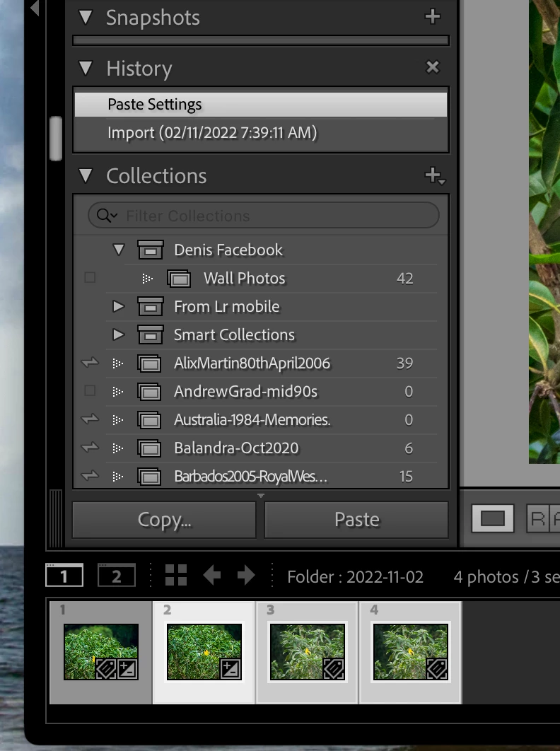Toggle sync checkbox for Wall Photos

click(90, 278)
